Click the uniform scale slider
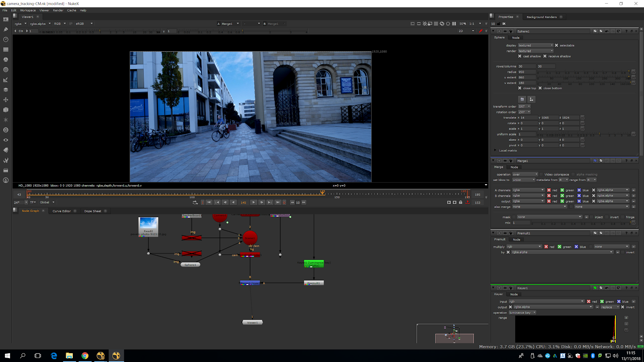 (584, 134)
